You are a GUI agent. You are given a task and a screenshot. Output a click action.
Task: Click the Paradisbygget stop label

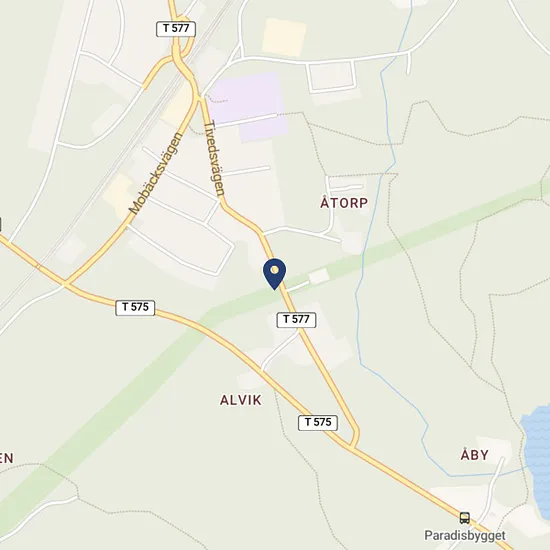465,536
